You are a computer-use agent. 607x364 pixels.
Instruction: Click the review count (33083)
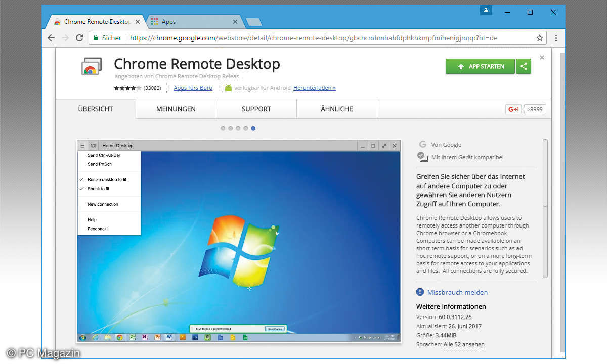(x=152, y=88)
